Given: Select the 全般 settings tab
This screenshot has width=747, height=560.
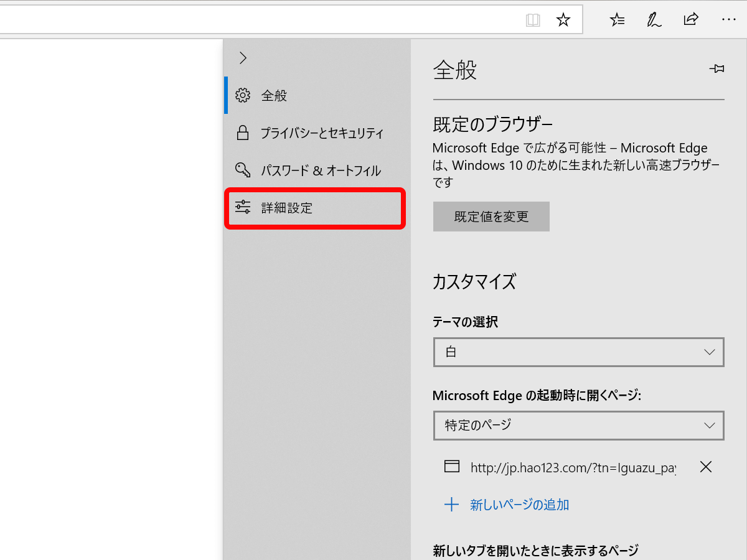Looking at the screenshot, I should coord(317,95).
